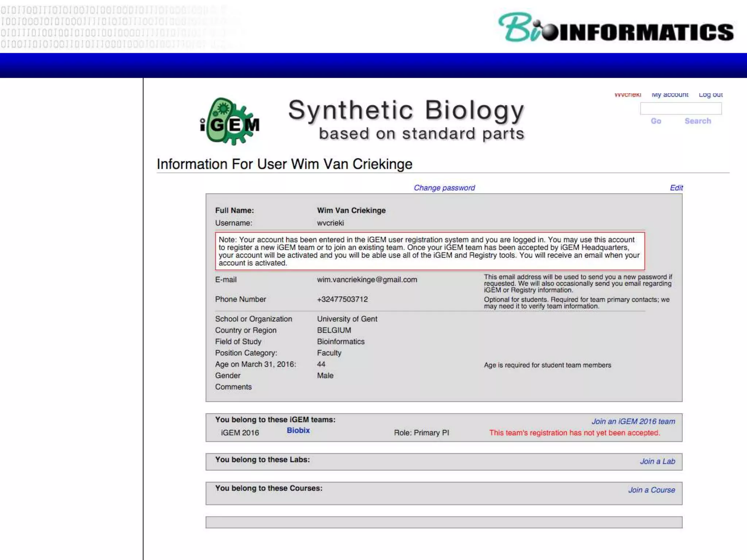The height and width of the screenshot is (560, 747).
Task: Click the binary digits header image
Action: (120, 26)
